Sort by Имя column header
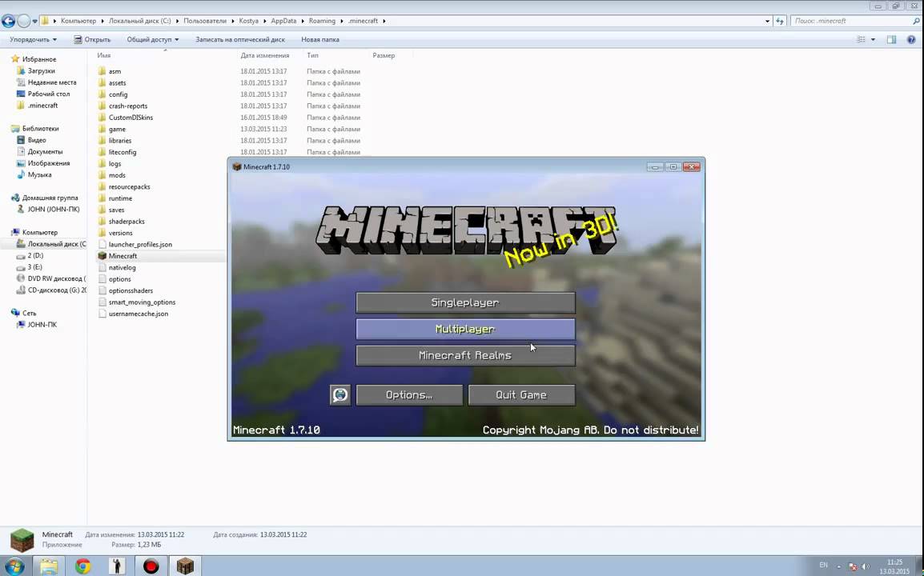Screen dimensions: 924x576 point(104,55)
